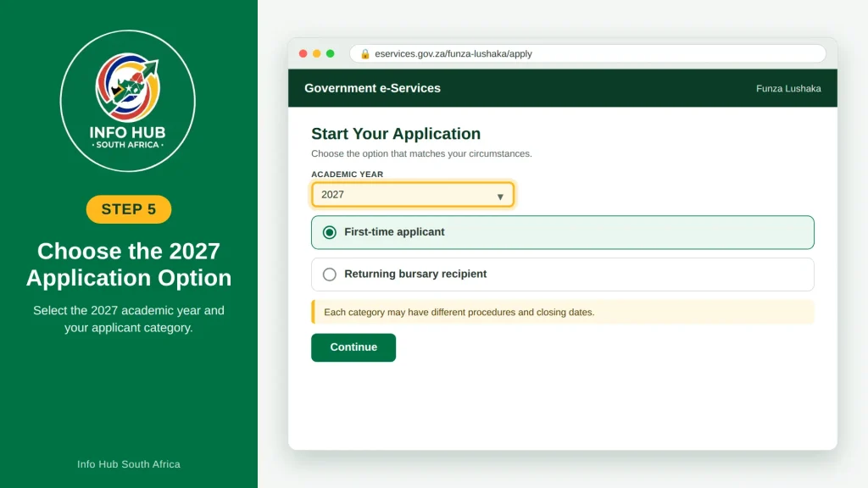Click the ACADEMIC YEAR field label
Viewport: 868px width, 488px height.
347,175
